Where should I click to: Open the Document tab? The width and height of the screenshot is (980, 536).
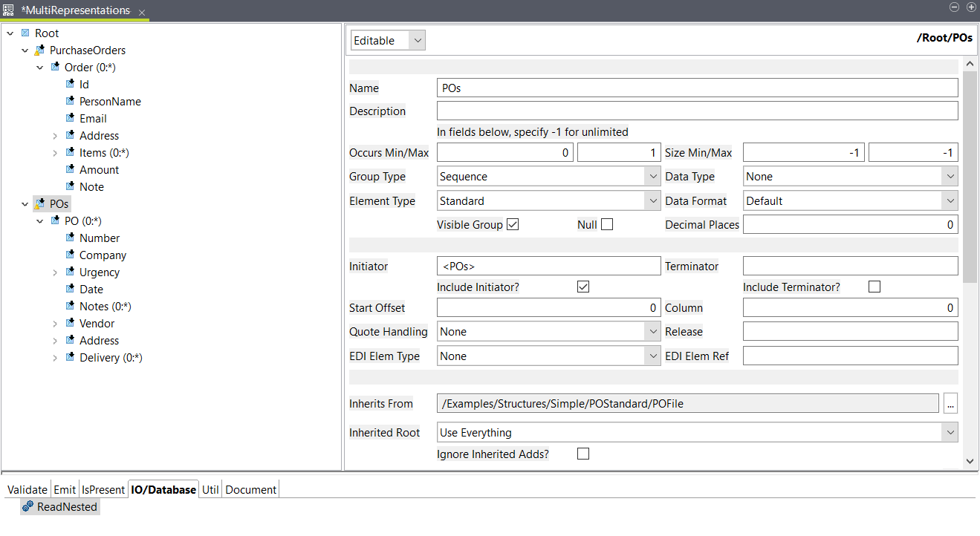coord(250,489)
